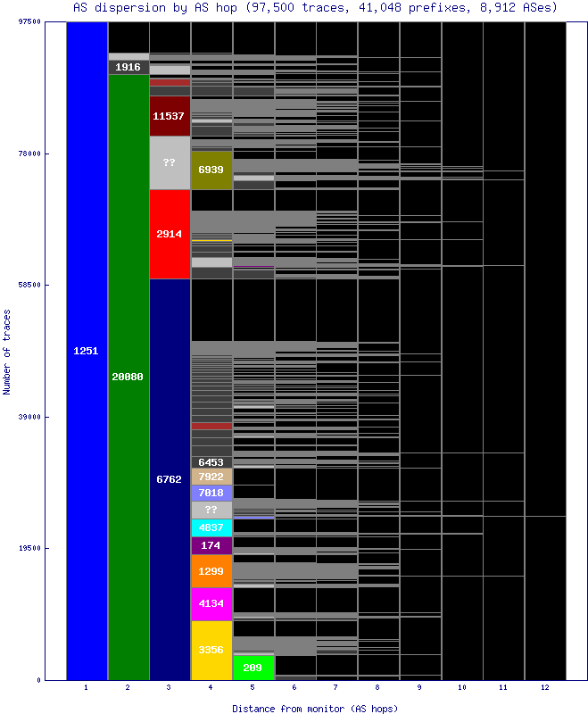This screenshot has width=588, height=714.
Task: Select the purple AS 174 segment
Action: click(x=211, y=545)
